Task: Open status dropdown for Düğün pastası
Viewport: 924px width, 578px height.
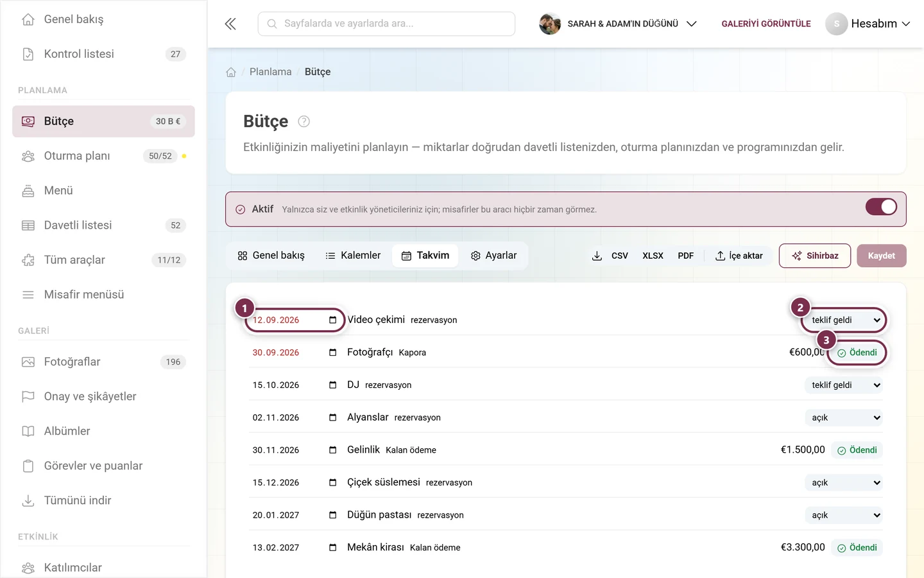Action: coord(844,515)
